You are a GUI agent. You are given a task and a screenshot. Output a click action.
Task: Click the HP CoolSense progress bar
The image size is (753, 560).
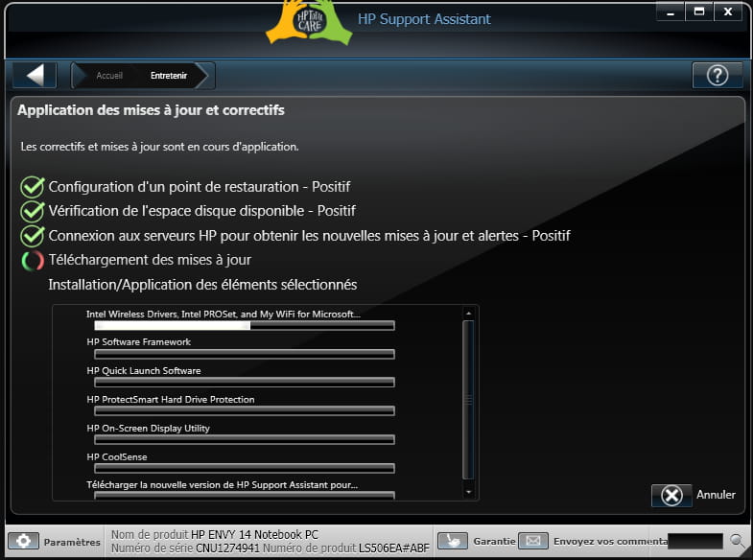click(245, 468)
